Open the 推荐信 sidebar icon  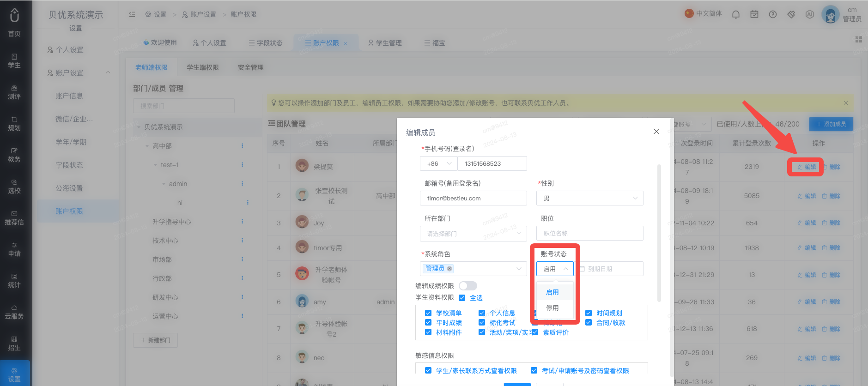[14, 218]
